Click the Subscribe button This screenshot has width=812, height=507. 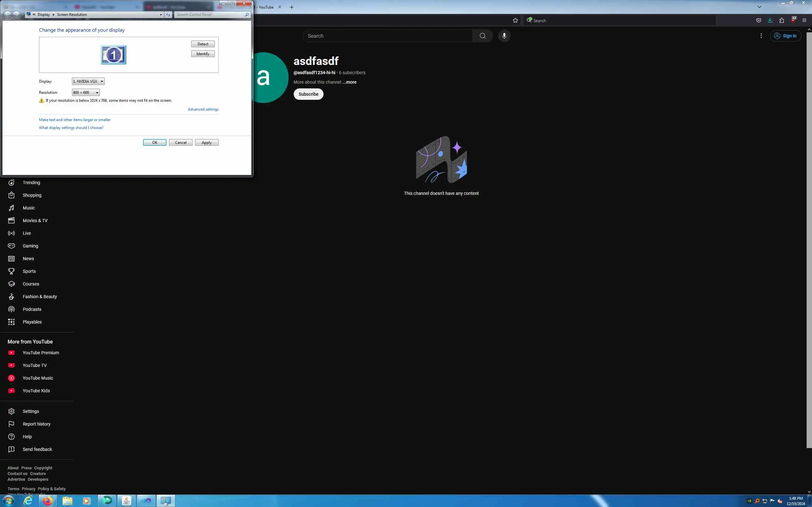click(x=308, y=94)
